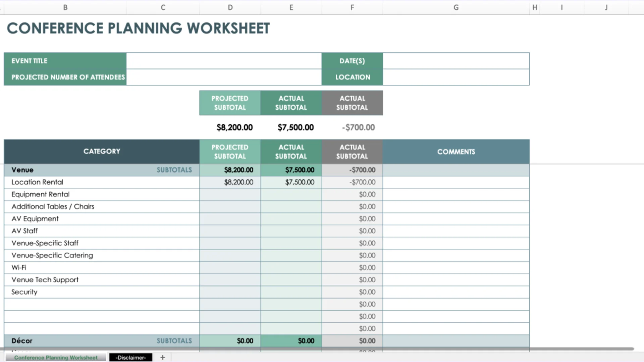The height and width of the screenshot is (362, 644).
Task: Click the Venue row actual subtotal $7,500.00
Action: 291,170
